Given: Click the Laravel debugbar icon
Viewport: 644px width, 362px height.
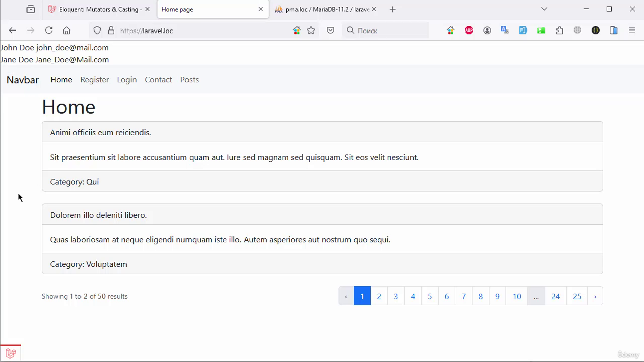Looking at the screenshot, I should pyautogui.click(x=11, y=353).
